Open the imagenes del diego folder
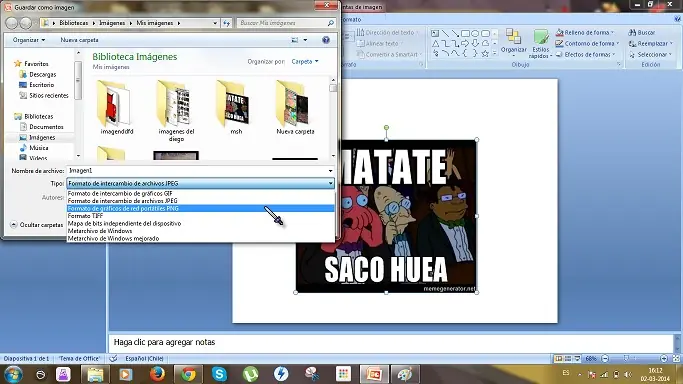 pos(176,111)
